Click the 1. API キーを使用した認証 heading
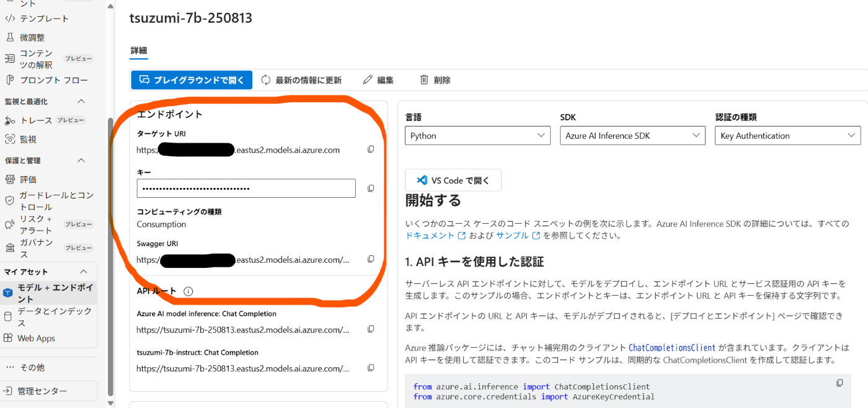This screenshot has height=408, width=868. click(x=474, y=262)
